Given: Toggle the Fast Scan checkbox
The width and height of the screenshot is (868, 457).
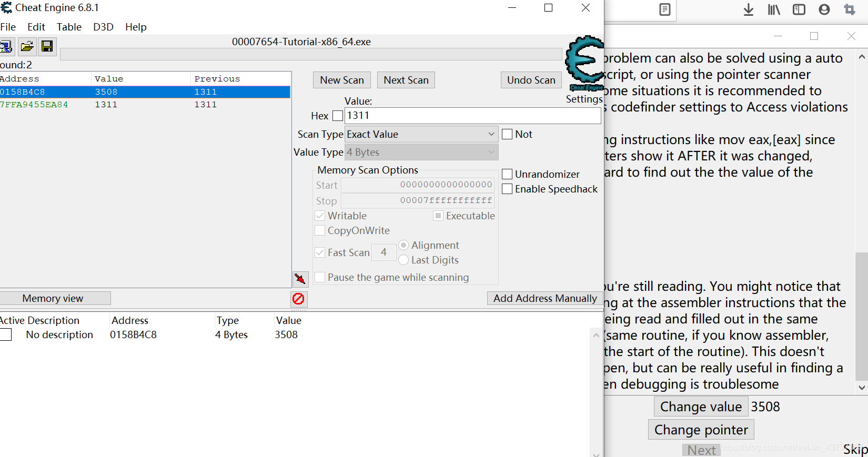Looking at the screenshot, I should (320, 252).
